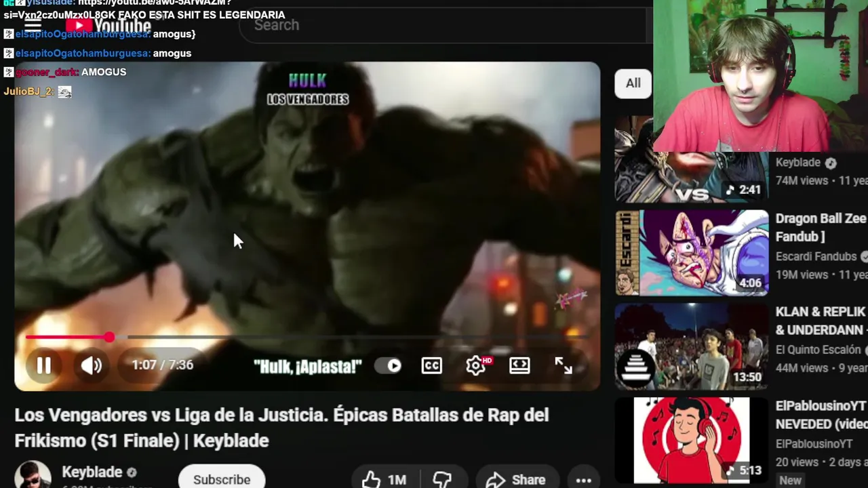The width and height of the screenshot is (868, 488).
Task: Go to YouTube home via logo
Action: click(109, 26)
